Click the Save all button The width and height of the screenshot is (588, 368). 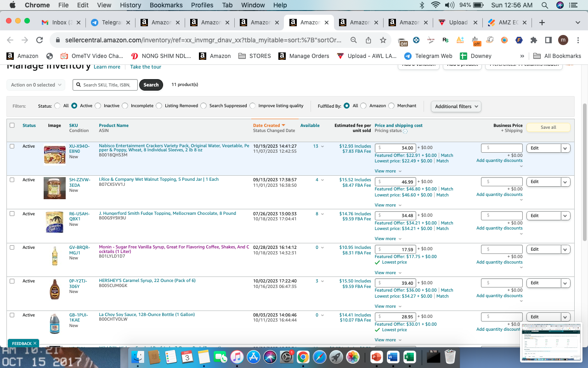[548, 127]
